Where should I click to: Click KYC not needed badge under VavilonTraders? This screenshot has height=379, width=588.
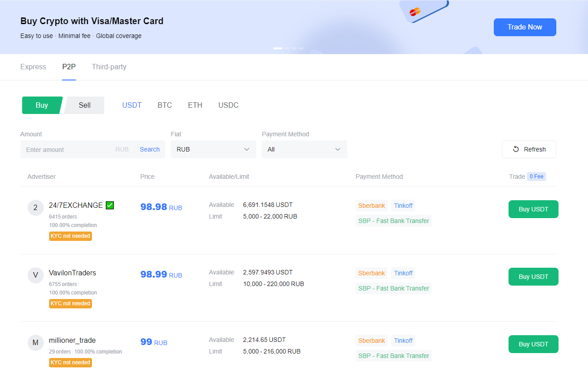71,303
